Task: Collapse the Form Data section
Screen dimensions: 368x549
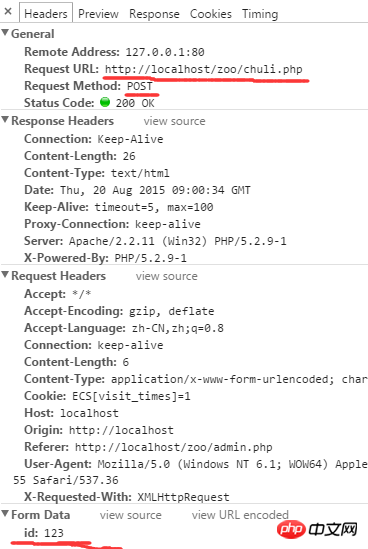Action: 5,514
